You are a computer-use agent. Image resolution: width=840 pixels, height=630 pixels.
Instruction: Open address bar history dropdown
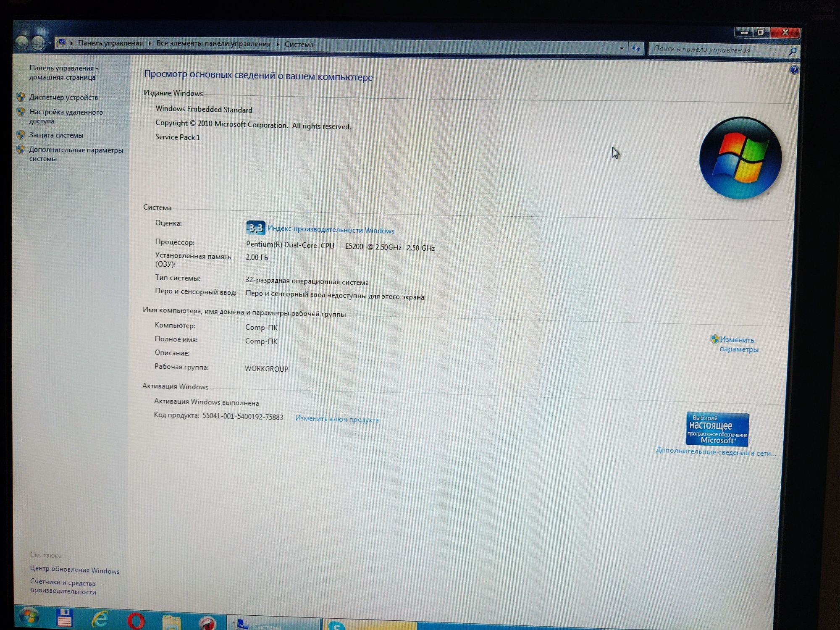click(622, 48)
